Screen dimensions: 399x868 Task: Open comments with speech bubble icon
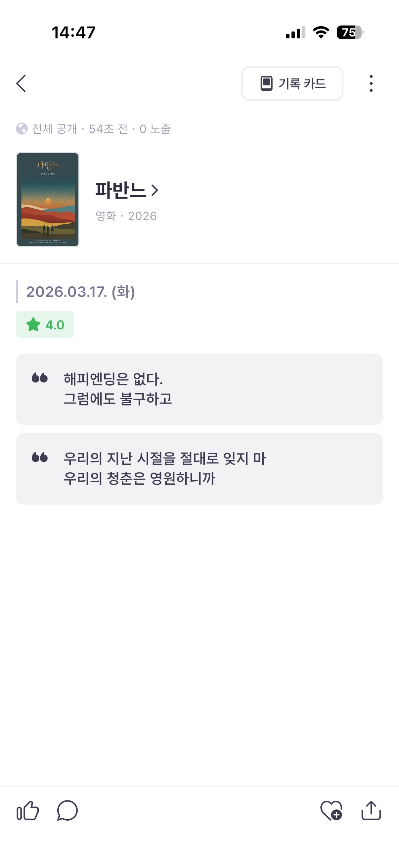coord(67,811)
